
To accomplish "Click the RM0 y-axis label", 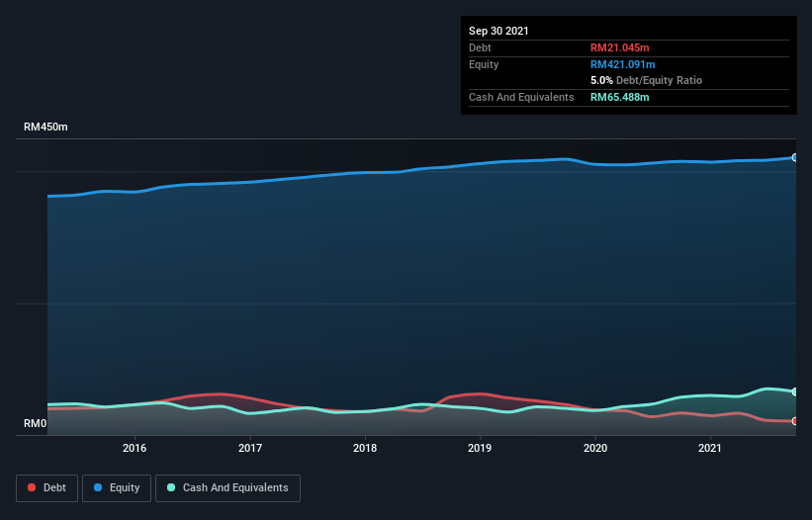I will [36, 423].
